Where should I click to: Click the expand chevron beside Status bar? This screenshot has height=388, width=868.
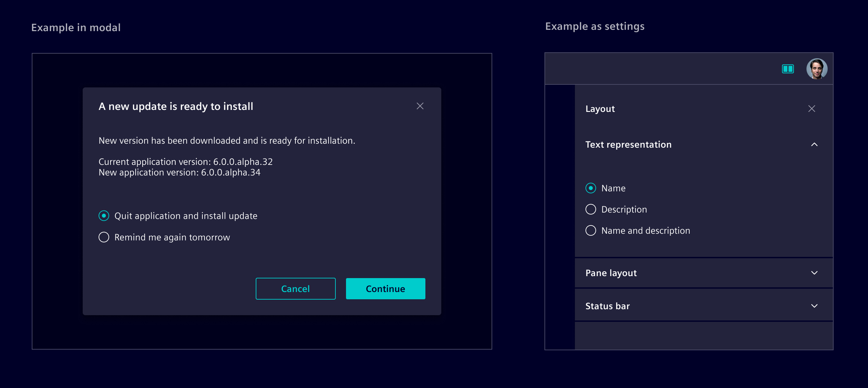coord(815,306)
